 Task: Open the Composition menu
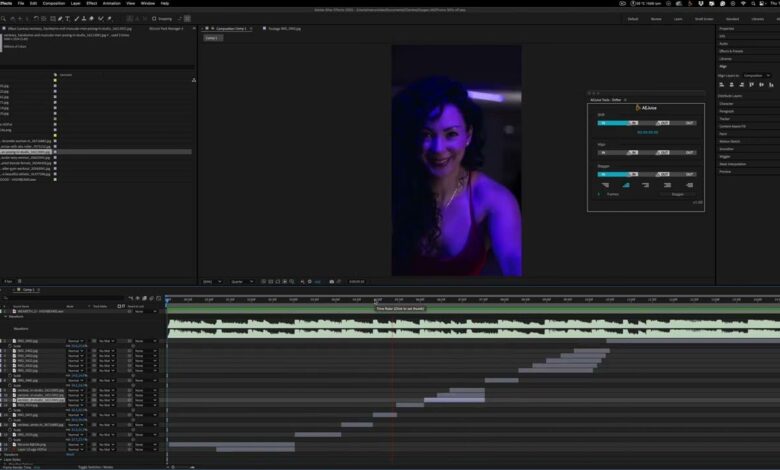[x=54, y=3]
